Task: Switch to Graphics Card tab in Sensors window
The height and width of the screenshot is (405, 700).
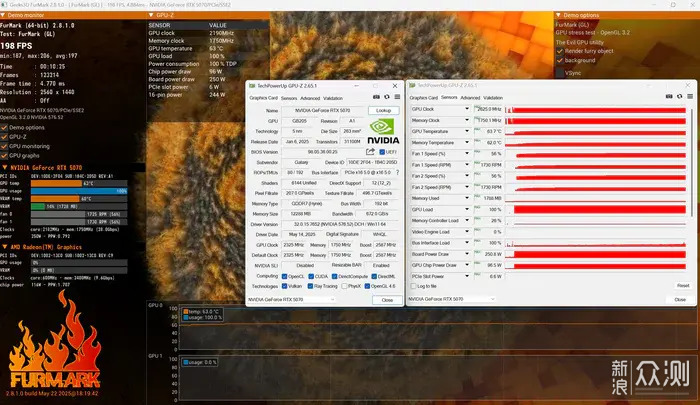Action: tap(424, 97)
